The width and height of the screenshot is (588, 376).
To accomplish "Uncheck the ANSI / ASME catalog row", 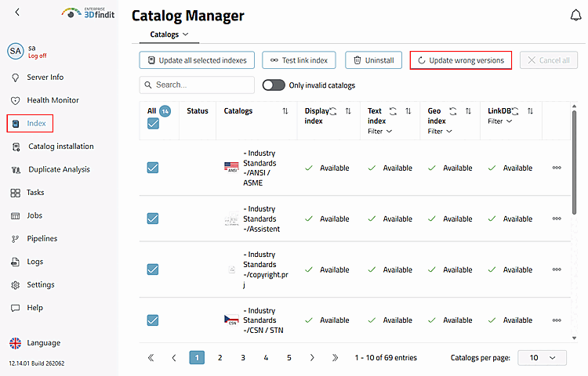I will point(153,168).
